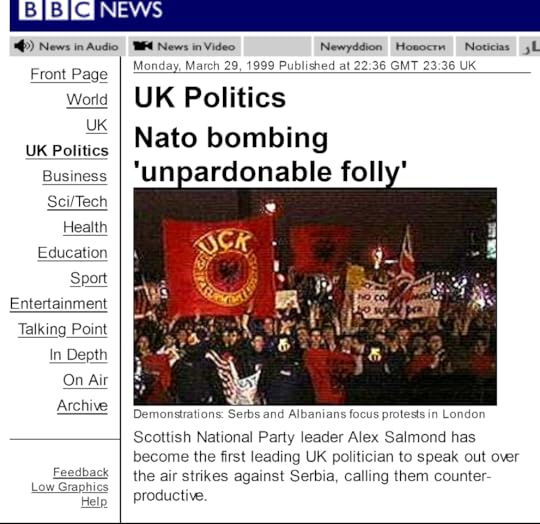Viewport: 540px width, 524px height.
Task: Open the UK Politics sidebar link
Action: pyautogui.click(x=67, y=151)
